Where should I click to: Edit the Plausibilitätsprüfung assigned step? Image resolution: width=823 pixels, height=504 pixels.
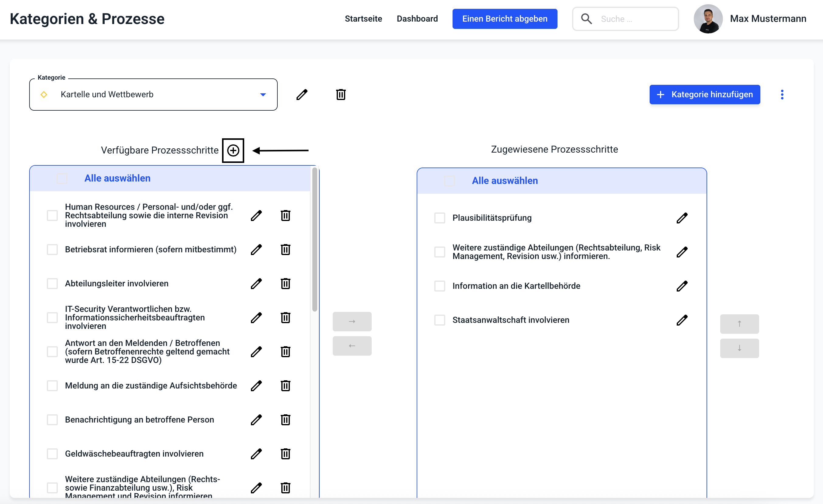[x=682, y=218]
